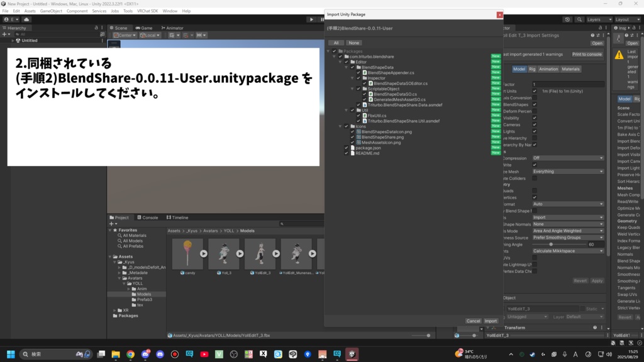Uncheck the Packages root checkbox
644x362 pixels.
[x=335, y=52]
